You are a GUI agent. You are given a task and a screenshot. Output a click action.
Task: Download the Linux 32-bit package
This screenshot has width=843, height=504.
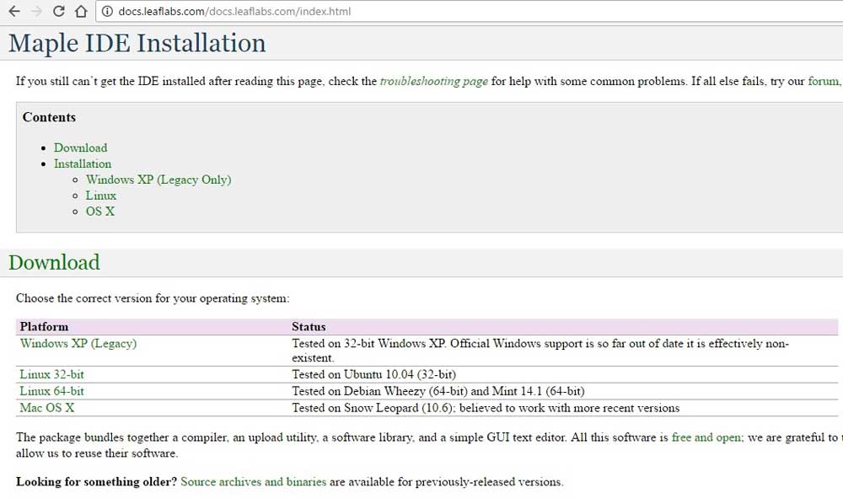[52, 374]
